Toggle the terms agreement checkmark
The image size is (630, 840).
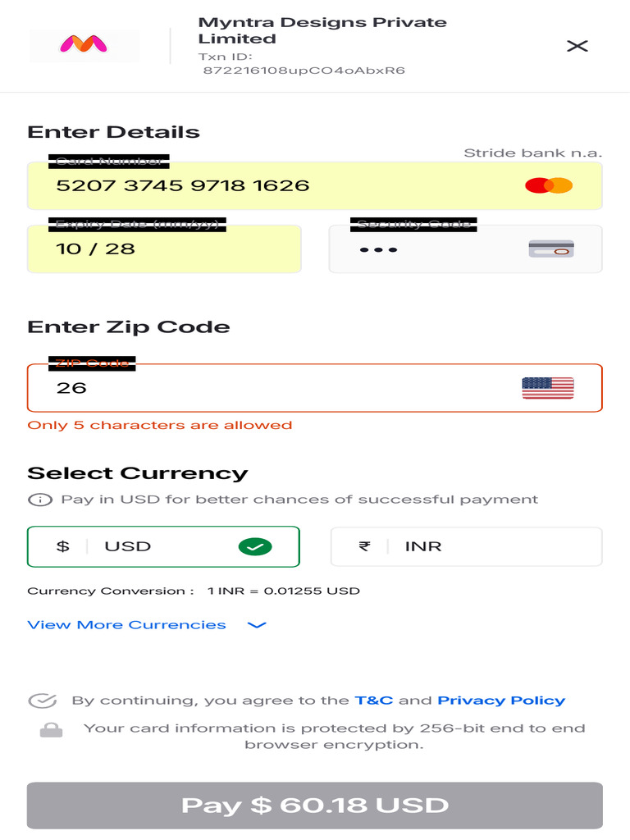[x=42, y=701]
